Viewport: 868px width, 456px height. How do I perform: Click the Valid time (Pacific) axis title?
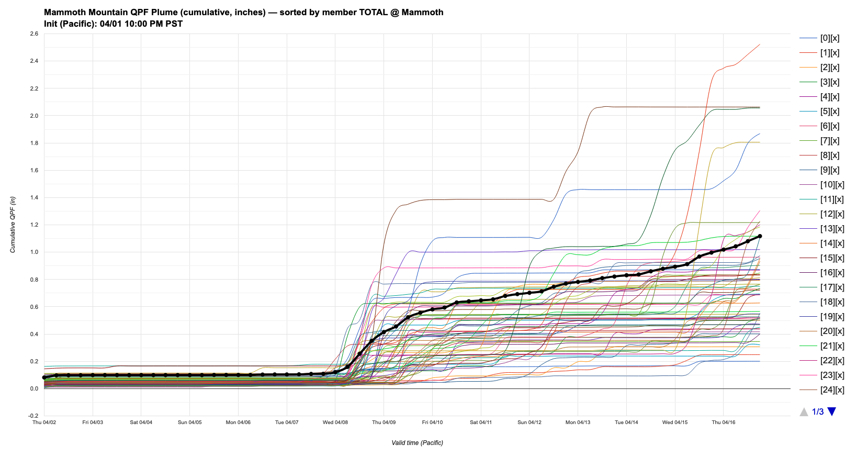[417, 443]
